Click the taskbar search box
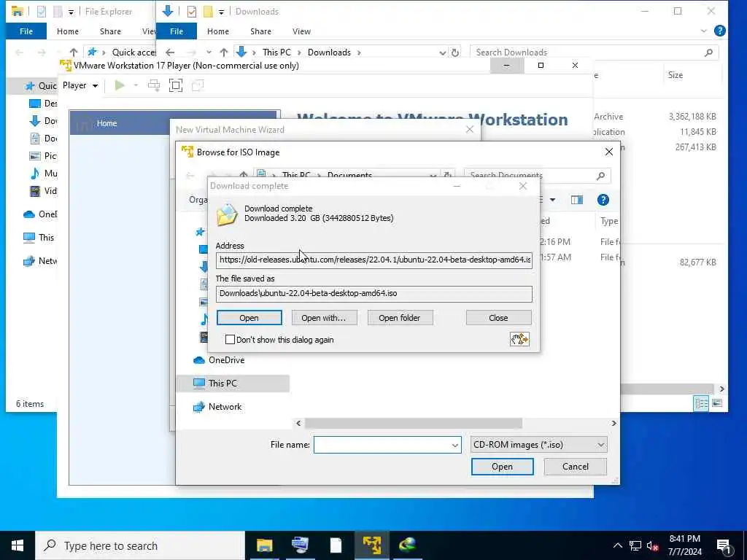Viewport: 747px width, 560px height. (140, 545)
